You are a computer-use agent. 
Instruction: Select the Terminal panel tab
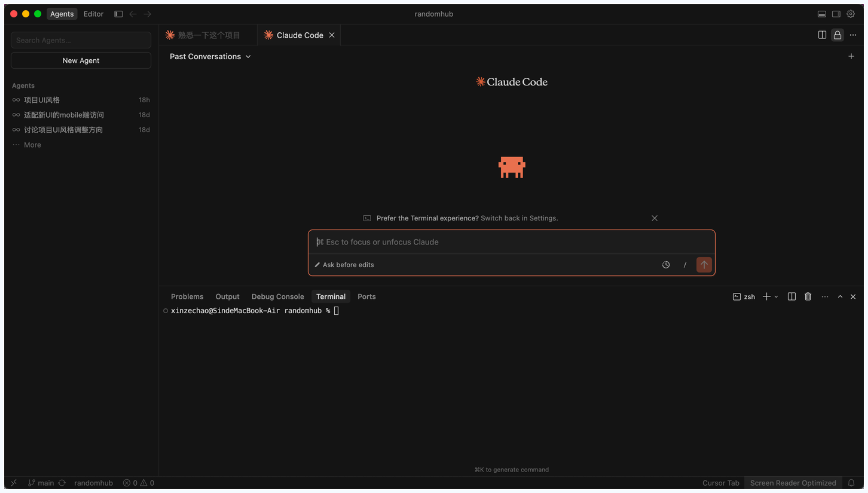331,297
